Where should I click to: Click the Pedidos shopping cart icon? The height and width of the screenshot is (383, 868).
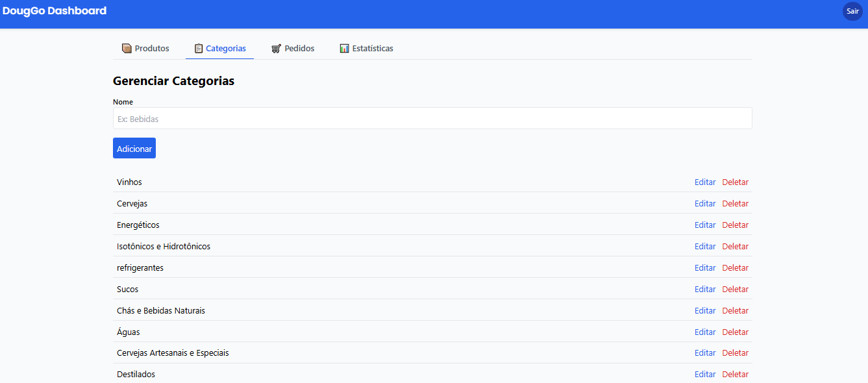click(276, 49)
